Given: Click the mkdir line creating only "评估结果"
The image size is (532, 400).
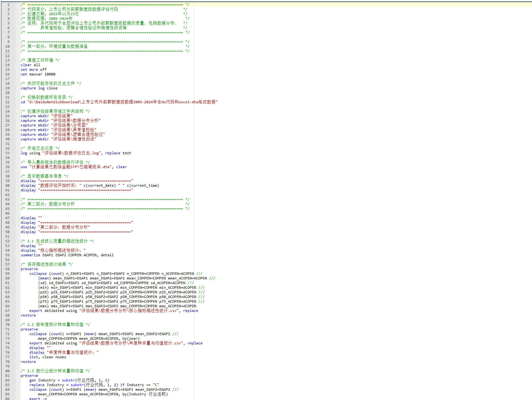Looking at the screenshot, I should [x=47, y=116].
